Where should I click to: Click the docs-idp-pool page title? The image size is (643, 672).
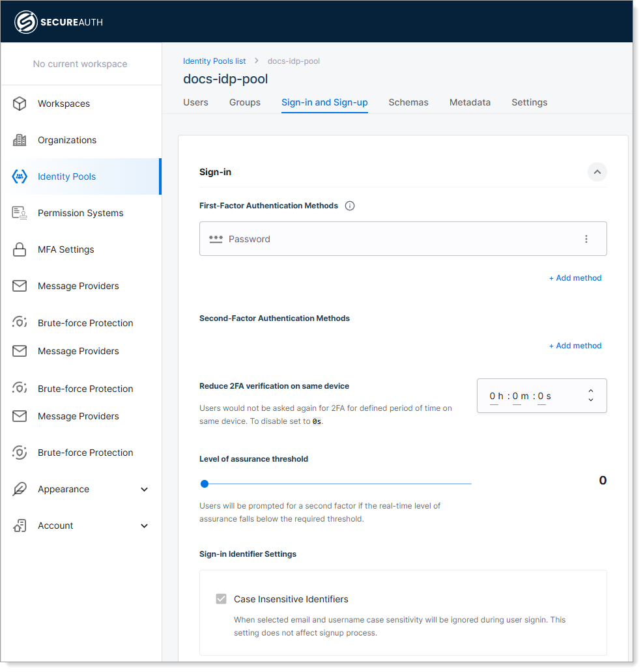225,79
